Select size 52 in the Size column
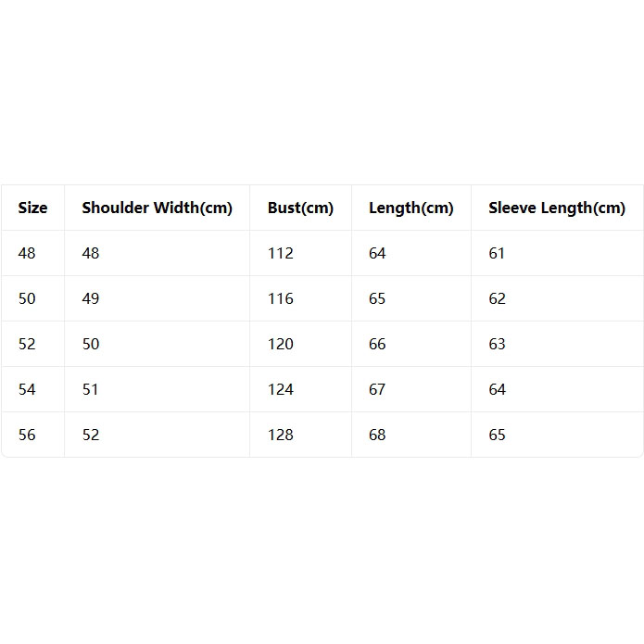Screen dimensions: 644x644 click(x=27, y=344)
